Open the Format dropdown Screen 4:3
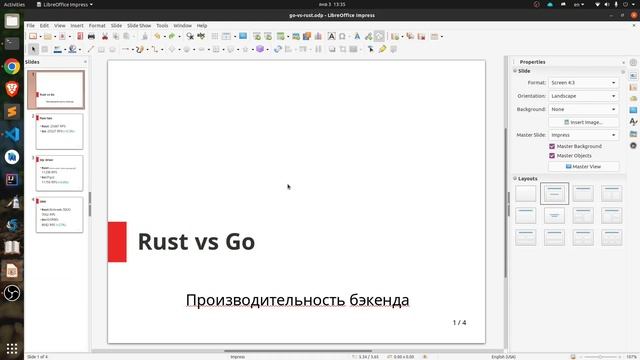640x360 pixels. coord(583,83)
